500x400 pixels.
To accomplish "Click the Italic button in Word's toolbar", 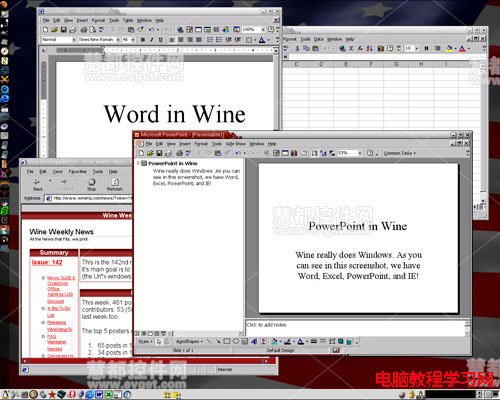I will (x=152, y=40).
